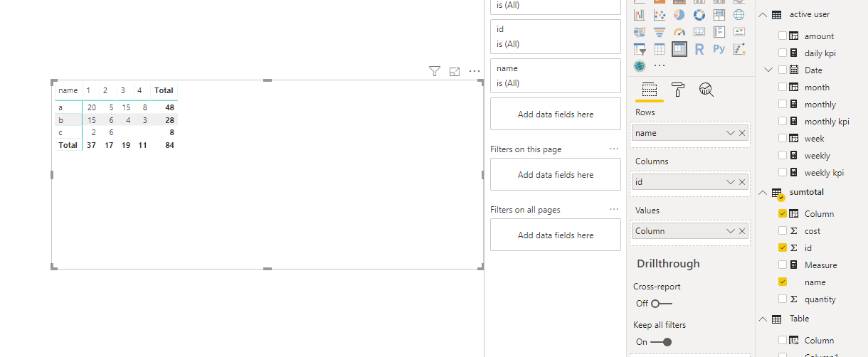Click the name header in matrix

pyautogui.click(x=68, y=90)
